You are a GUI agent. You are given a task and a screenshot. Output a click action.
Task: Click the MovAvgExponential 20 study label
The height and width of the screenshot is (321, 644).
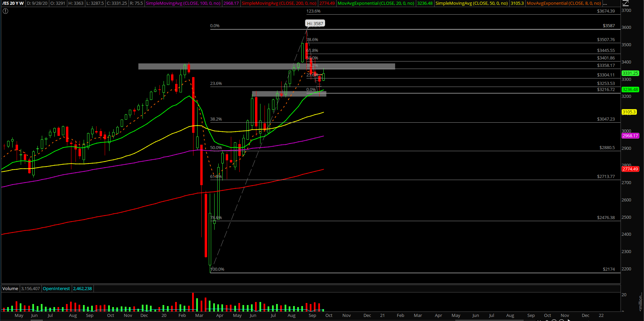[x=376, y=3]
